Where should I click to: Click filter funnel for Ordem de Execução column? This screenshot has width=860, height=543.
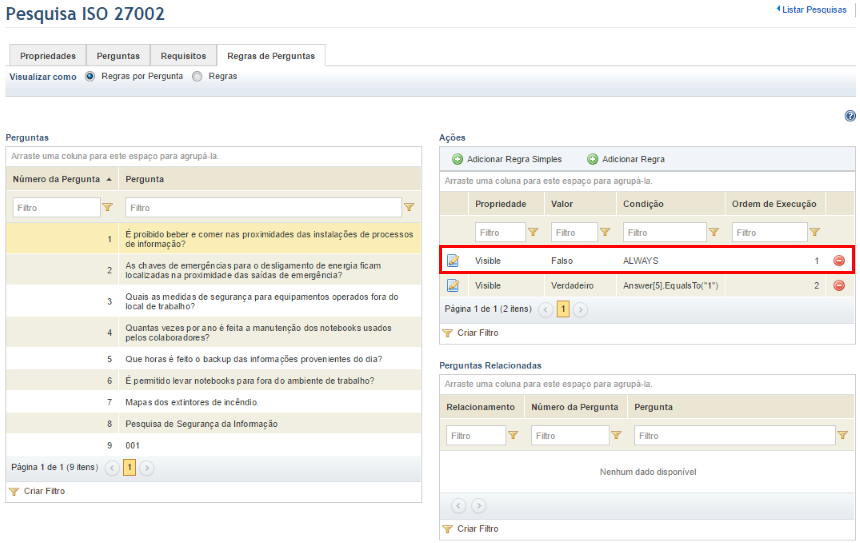pos(814,232)
